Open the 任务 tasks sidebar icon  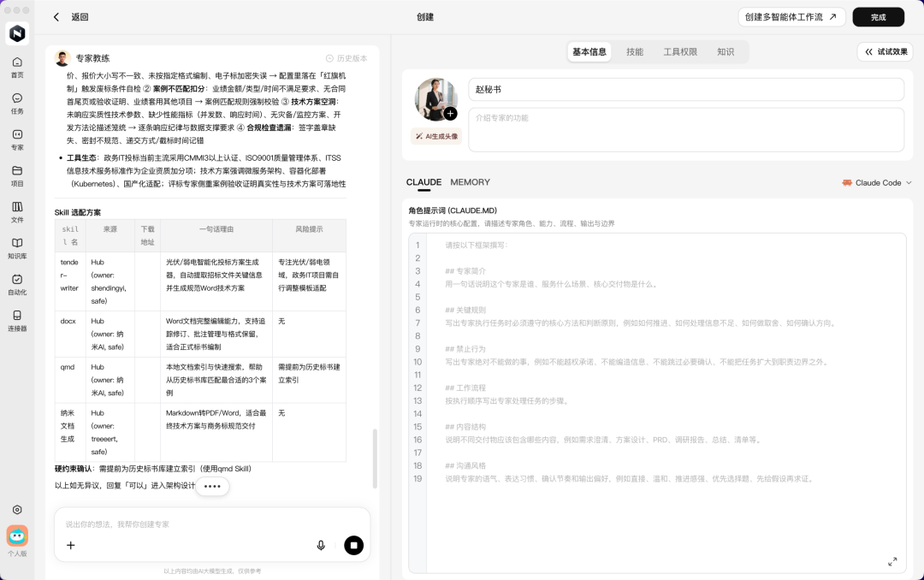[x=17, y=104]
